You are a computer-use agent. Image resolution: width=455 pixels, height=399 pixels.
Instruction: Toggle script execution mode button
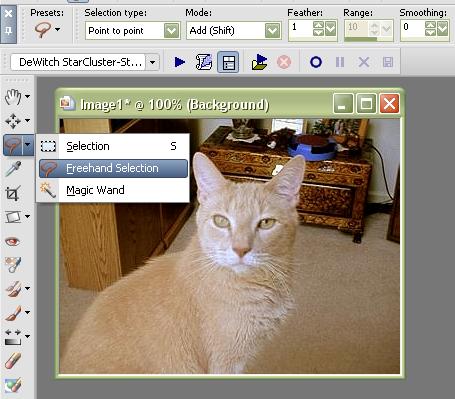(228, 62)
